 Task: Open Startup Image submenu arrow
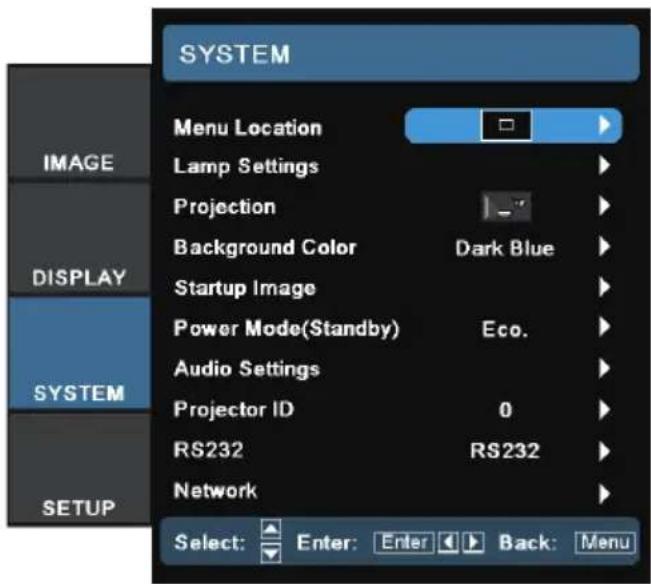(x=604, y=287)
